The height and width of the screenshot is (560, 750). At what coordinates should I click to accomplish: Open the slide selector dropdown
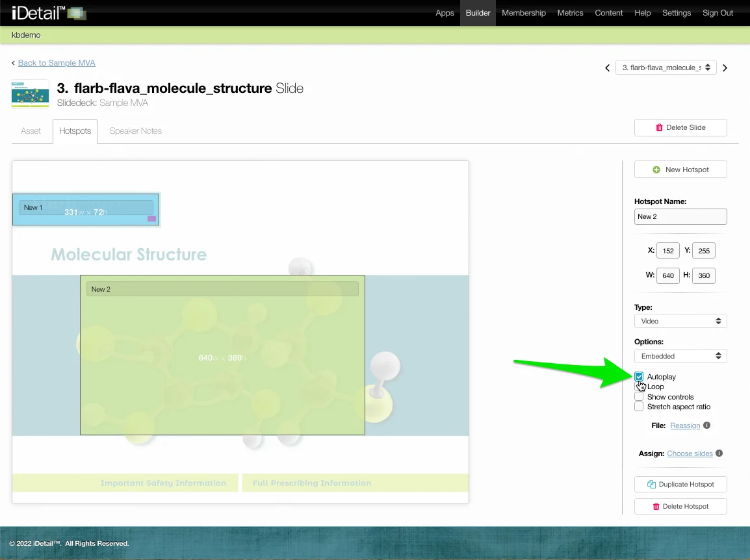point(666,68)
